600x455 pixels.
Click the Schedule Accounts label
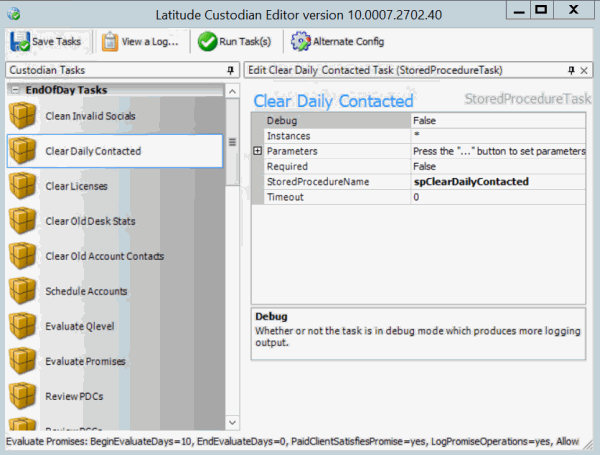click(x=86, y=291)
